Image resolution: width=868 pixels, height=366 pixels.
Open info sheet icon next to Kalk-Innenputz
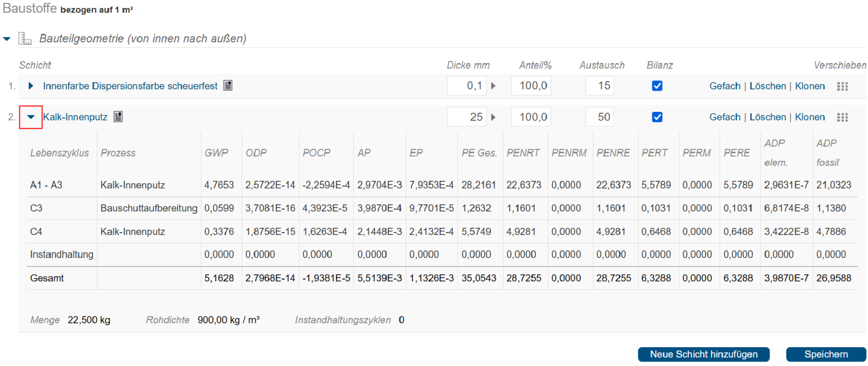tap(118, 117)
